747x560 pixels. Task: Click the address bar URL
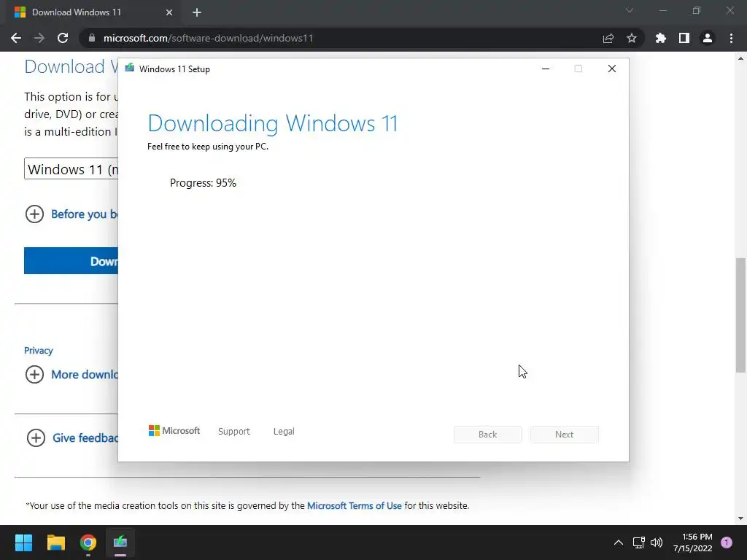(x=208, y=38)
